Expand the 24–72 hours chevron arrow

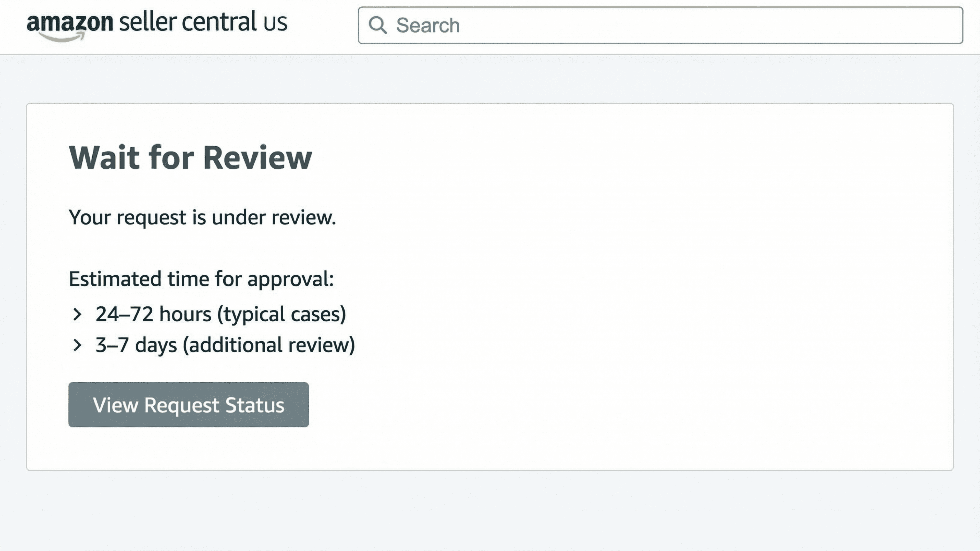click(77, 315)
